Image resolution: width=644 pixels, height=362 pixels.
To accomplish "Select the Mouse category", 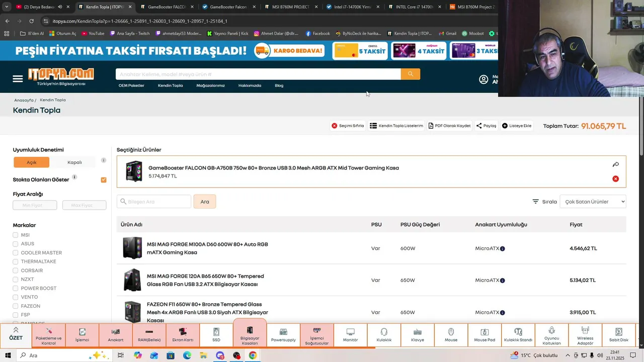I will click(x=451, y=335).
